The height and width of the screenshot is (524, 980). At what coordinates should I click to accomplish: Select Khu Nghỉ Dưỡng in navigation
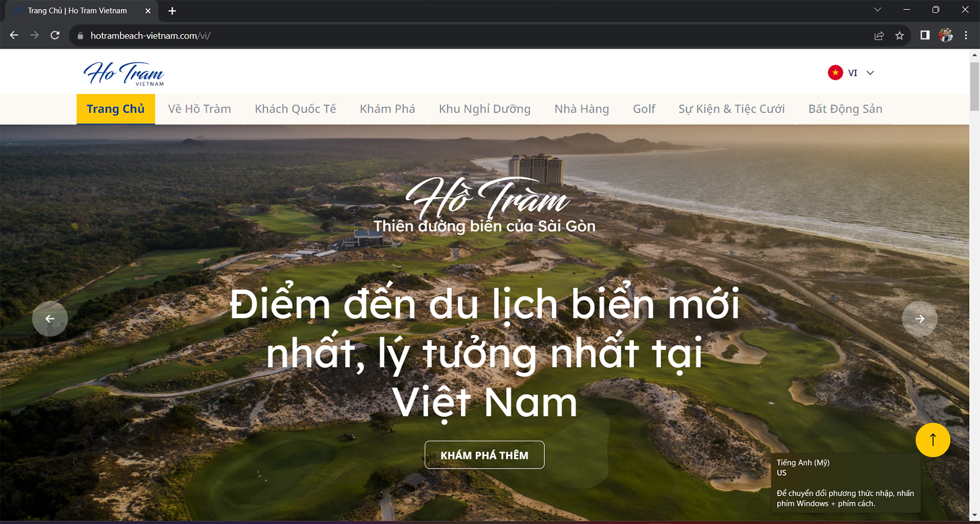tap(484, 109)
